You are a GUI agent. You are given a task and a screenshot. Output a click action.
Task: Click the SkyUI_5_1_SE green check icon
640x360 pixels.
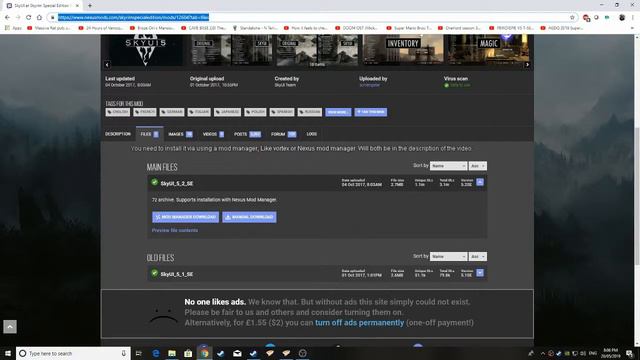coord(154,273)
